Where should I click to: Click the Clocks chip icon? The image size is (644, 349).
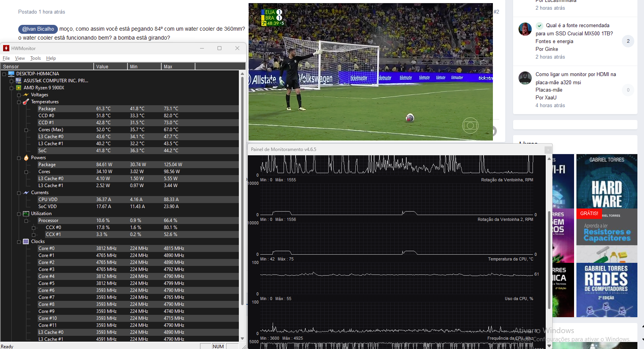[x=26, y=241]
